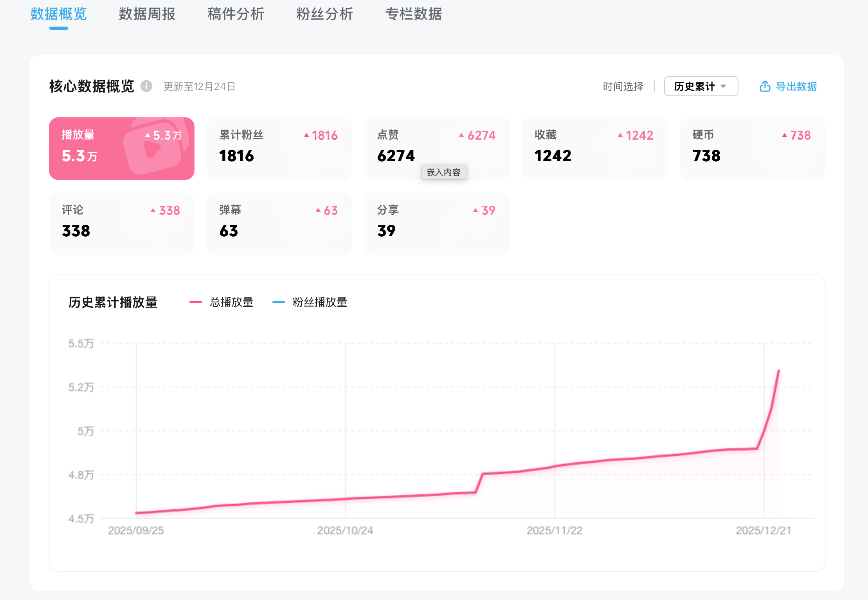Viewport: 868px width, 600px height.
Task: Select the 专栏数据 tab
Action: tap(413, 14)
